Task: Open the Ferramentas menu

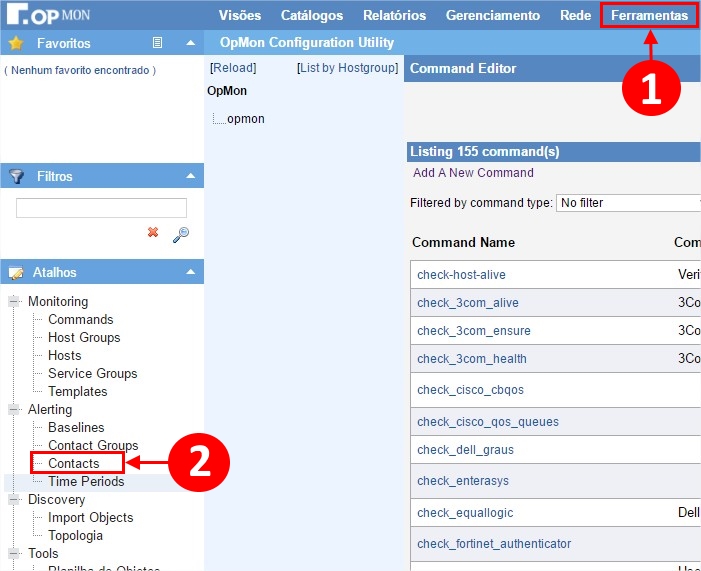Action: point(649,15)
